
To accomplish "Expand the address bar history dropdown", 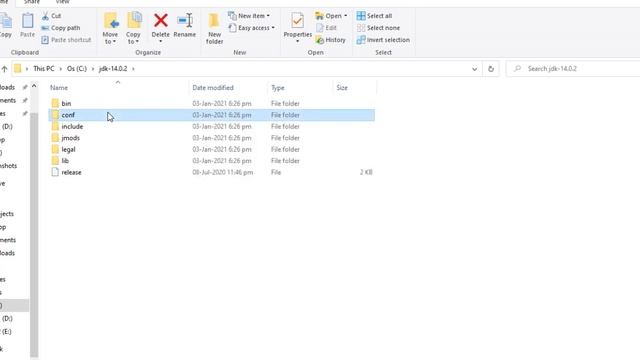I will click(x=474, y=69).
